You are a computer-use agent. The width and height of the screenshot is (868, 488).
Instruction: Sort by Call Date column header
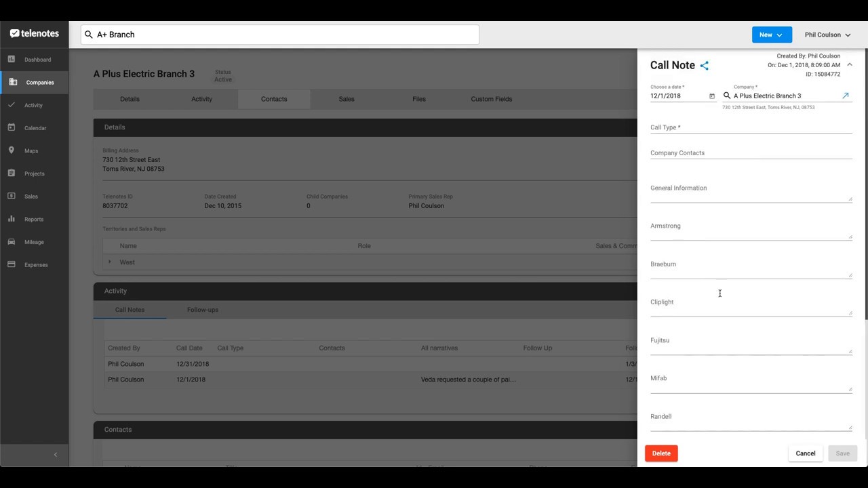point(189,348)
